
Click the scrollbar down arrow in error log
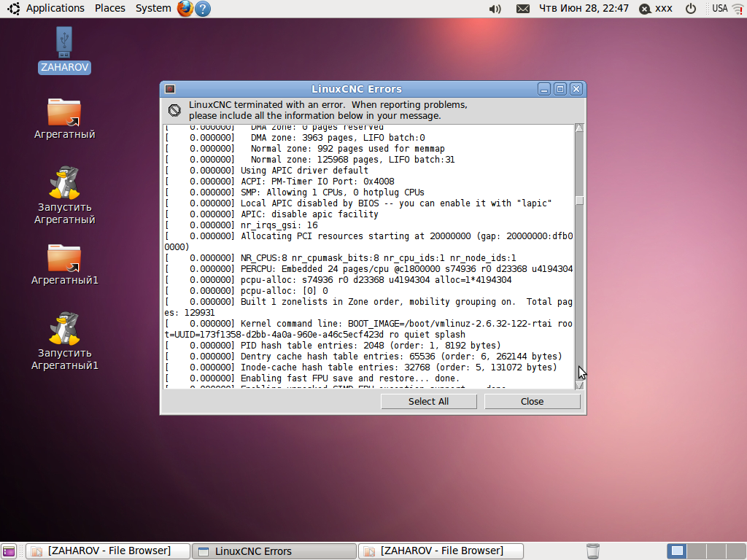pyautogui.click(x=579, y=385)
